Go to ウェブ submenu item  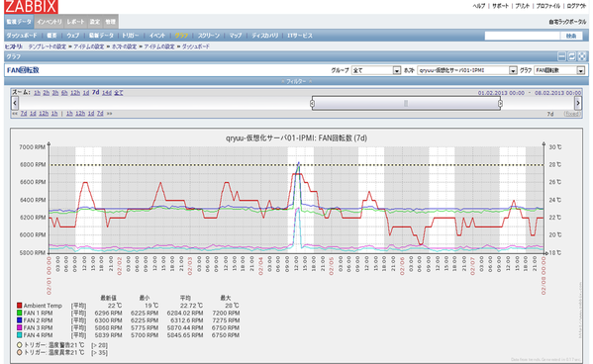73,36
